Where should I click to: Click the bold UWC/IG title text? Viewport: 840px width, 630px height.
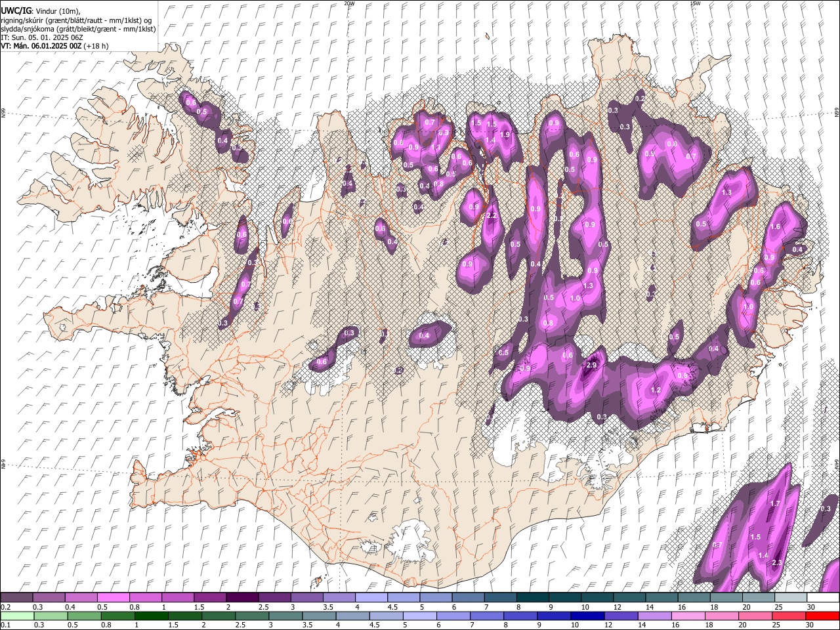(16, 10)
